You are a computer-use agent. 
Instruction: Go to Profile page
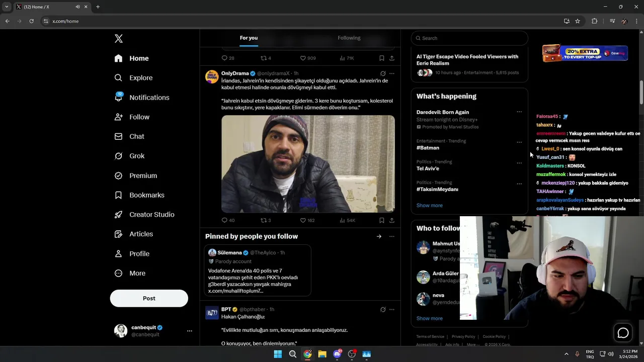click(x=132, y=254)
